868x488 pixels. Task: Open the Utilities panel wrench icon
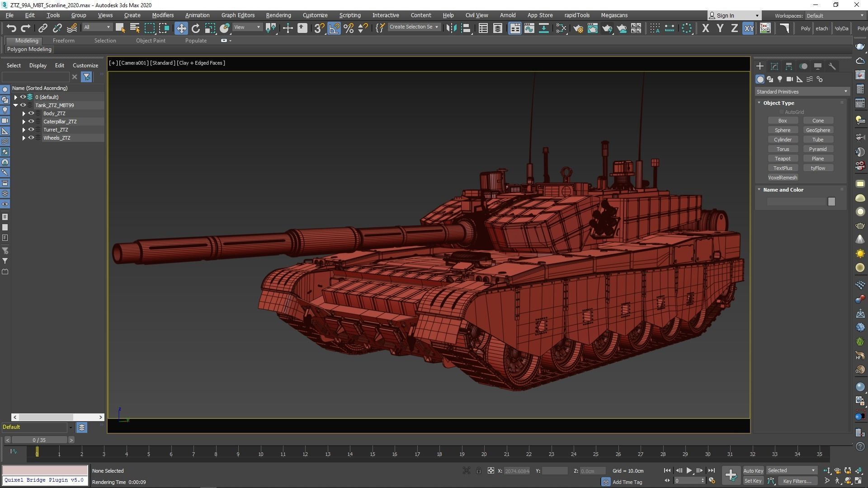click(832, 66)
